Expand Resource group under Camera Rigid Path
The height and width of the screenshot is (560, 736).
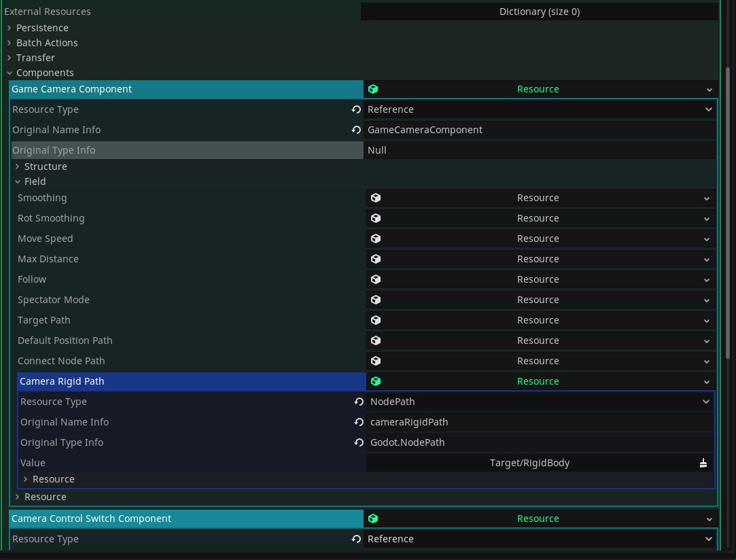tap(25, 479)
